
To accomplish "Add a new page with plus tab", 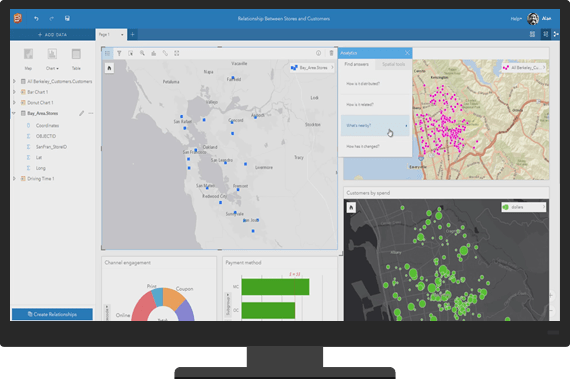I will (x=133, y=35).
